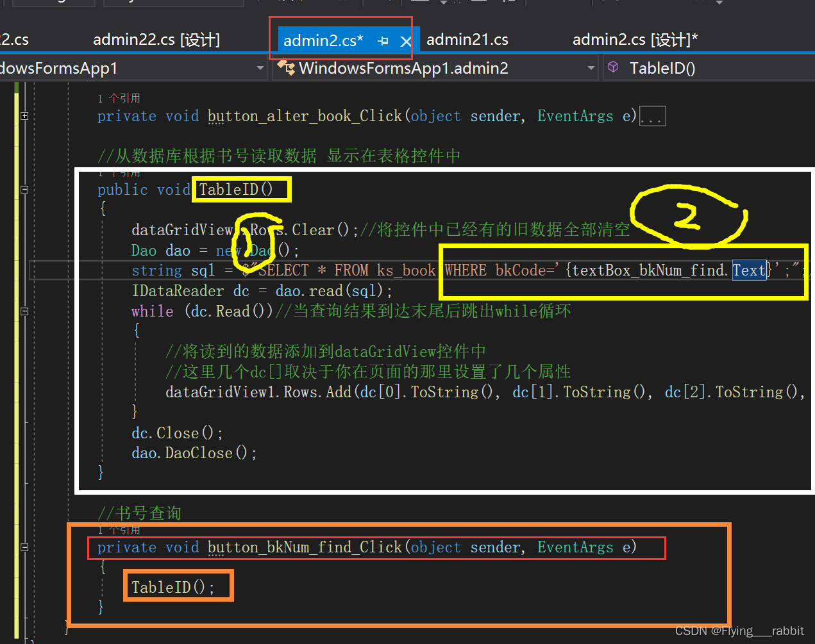This screenshot has width=815, height=644.
Task: Collapse the while loop region marker
Action: click(x=24, y=311)
